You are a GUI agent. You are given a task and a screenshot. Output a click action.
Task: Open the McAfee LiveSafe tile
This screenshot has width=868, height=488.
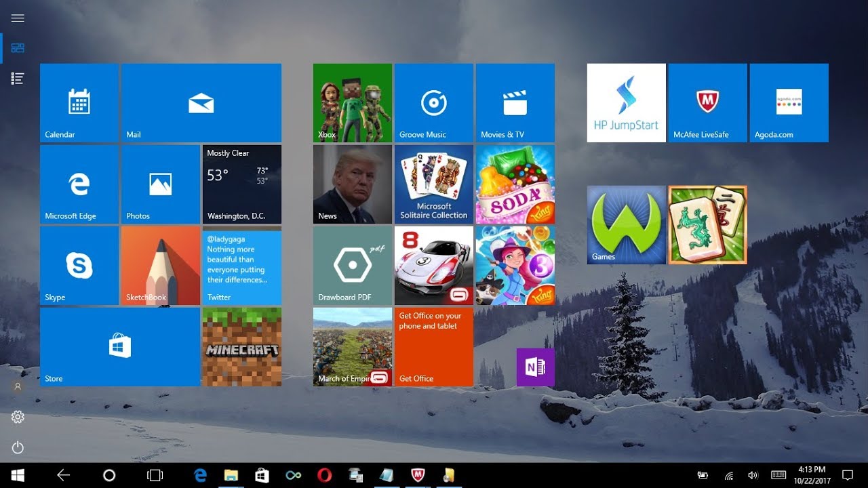[708, 103]
